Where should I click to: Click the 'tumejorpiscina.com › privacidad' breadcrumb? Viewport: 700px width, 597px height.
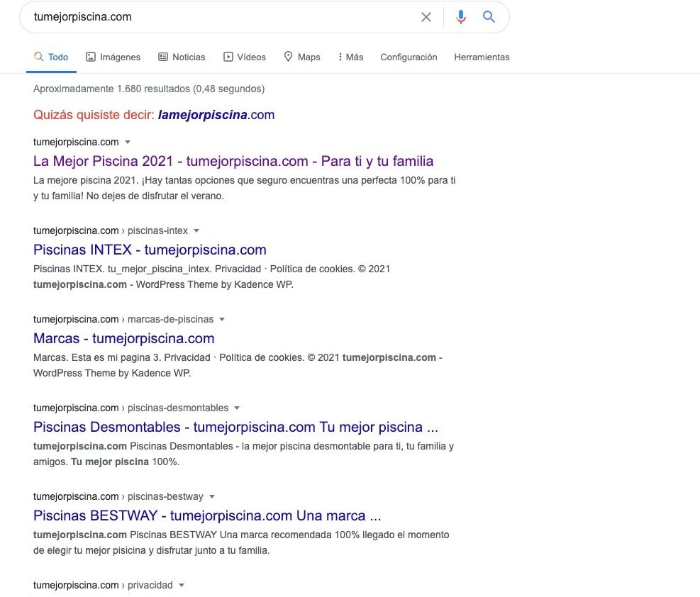[x=103, y=586]
